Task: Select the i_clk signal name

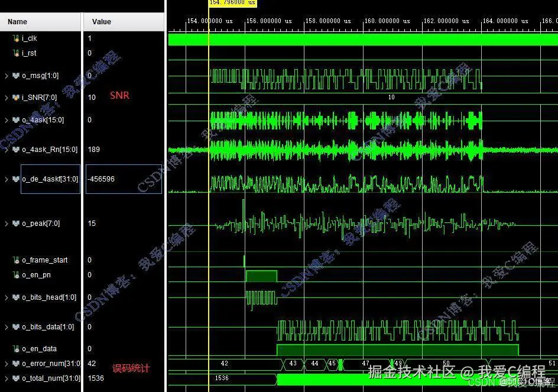Action: (x=29, y=38)
